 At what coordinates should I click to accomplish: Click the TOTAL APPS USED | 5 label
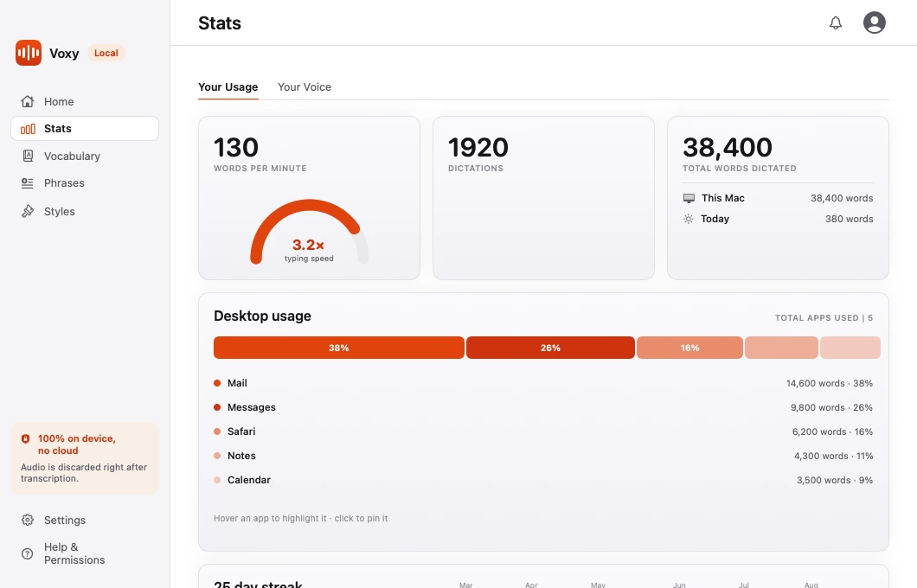click(x=824, y=318)
